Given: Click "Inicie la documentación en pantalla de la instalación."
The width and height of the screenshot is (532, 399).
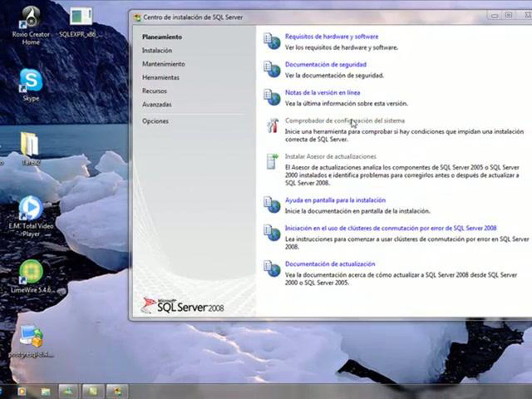Looking at the screenshot, I should [358, 211].
